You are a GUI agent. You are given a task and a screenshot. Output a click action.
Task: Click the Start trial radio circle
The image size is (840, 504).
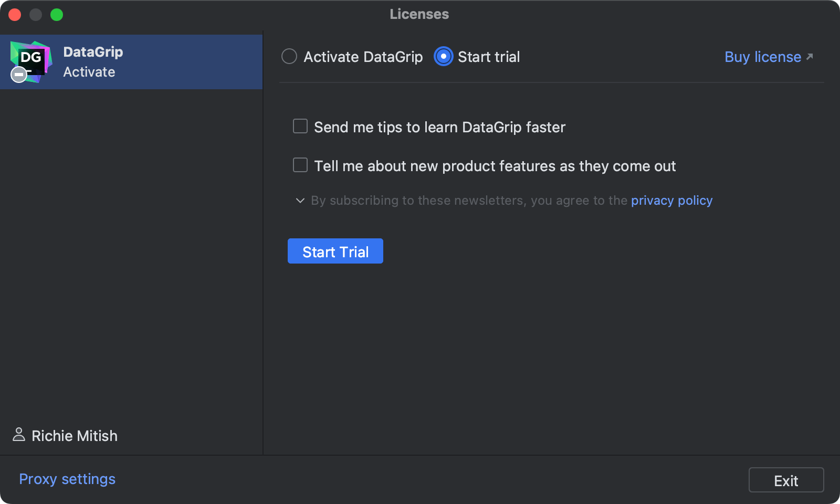tap(443, 56)
